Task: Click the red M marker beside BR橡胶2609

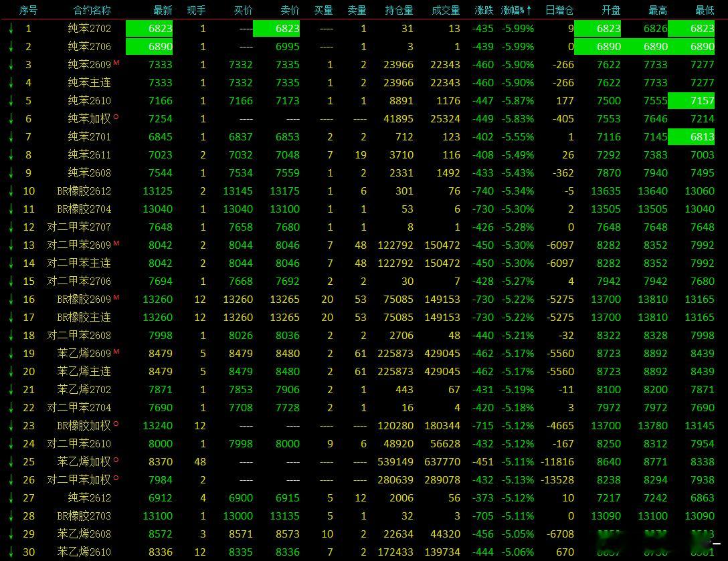Action: tap(116, 297)
